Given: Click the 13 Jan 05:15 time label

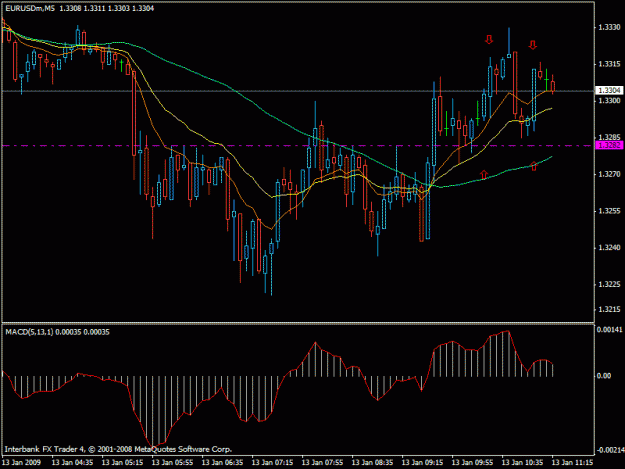Looking at the screenshot, I should (122, 463).
